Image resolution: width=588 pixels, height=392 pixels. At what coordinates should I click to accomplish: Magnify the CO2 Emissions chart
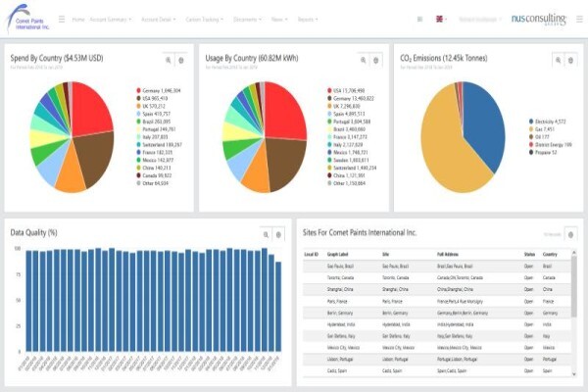coord(558,60)
